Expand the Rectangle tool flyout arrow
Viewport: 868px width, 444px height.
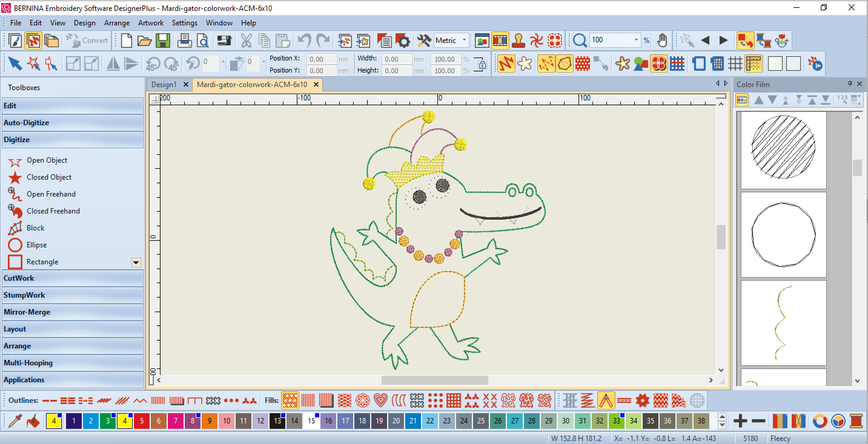pos(136,262)
